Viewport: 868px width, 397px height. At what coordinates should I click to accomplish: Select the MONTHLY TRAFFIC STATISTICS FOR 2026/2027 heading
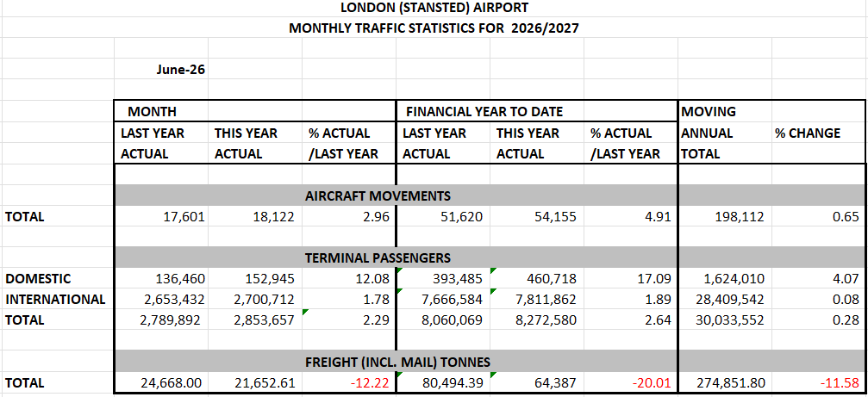pos(434,28)
